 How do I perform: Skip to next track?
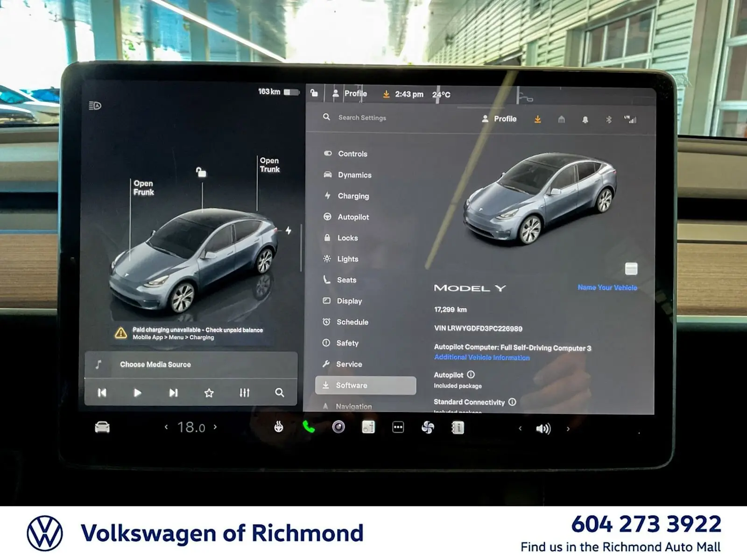(173, 392)
